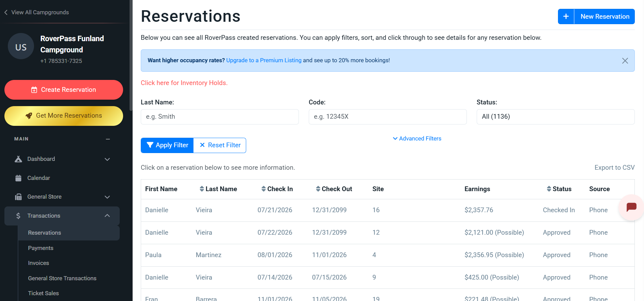Click the Get More Reservations button
Image resolution: width=644 pixels, height=301 pixels.
64,116
